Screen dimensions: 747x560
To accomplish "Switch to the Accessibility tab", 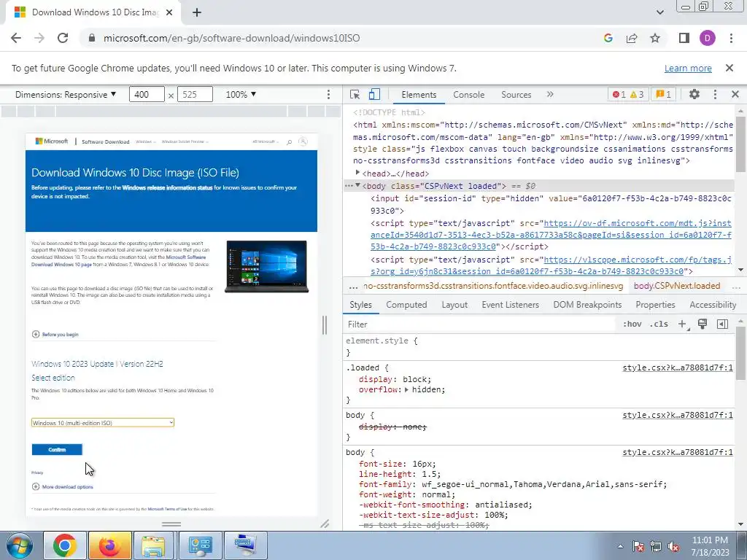I will 713,305.
